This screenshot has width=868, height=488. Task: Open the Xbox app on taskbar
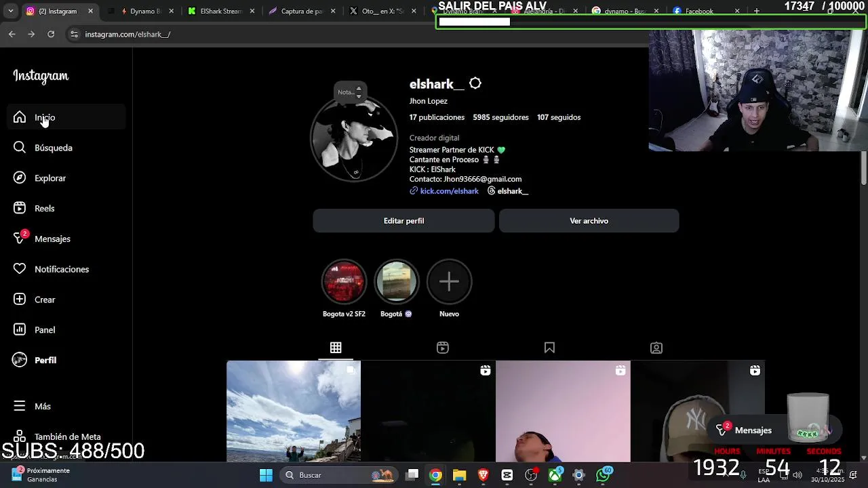click(x=555, y=475)
